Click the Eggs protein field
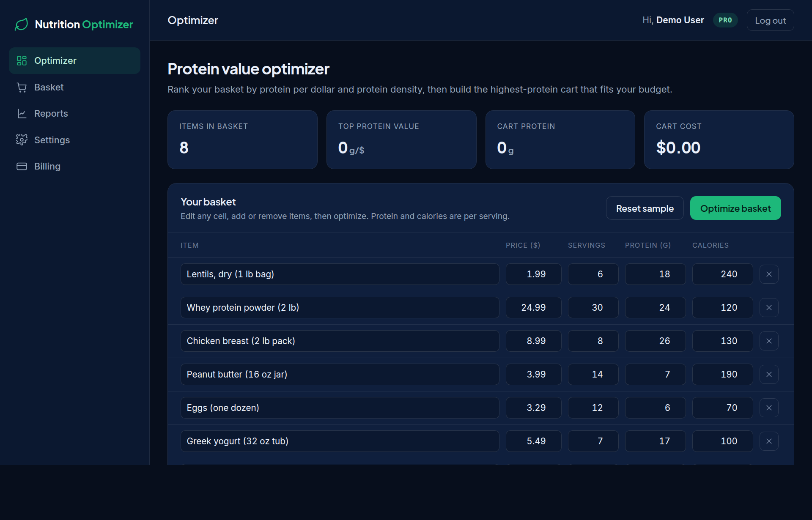 click(656, 408)
